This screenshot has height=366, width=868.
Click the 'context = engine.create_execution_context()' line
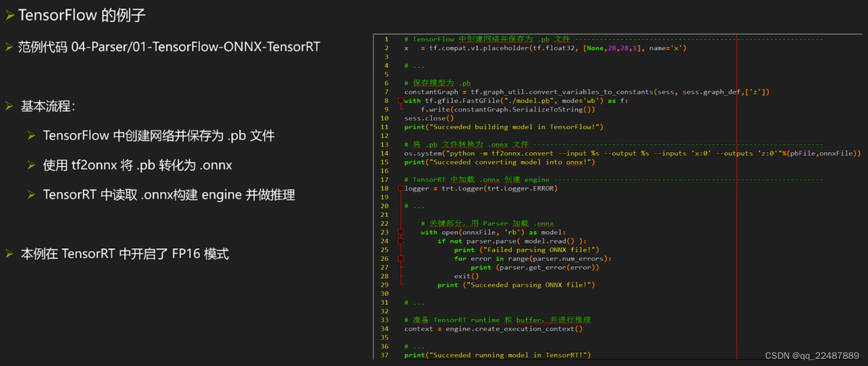click(493, 329)
